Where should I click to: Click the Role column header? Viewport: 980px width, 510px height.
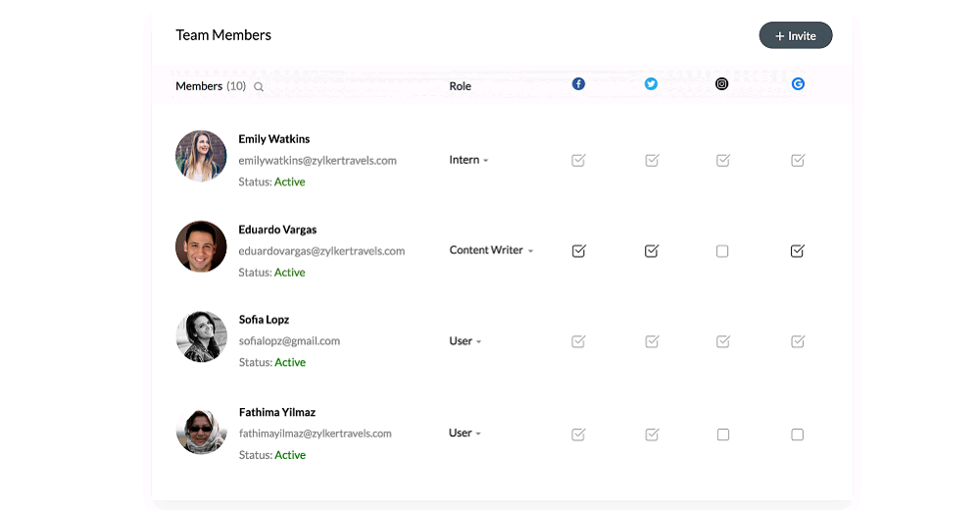pos(460,86)
